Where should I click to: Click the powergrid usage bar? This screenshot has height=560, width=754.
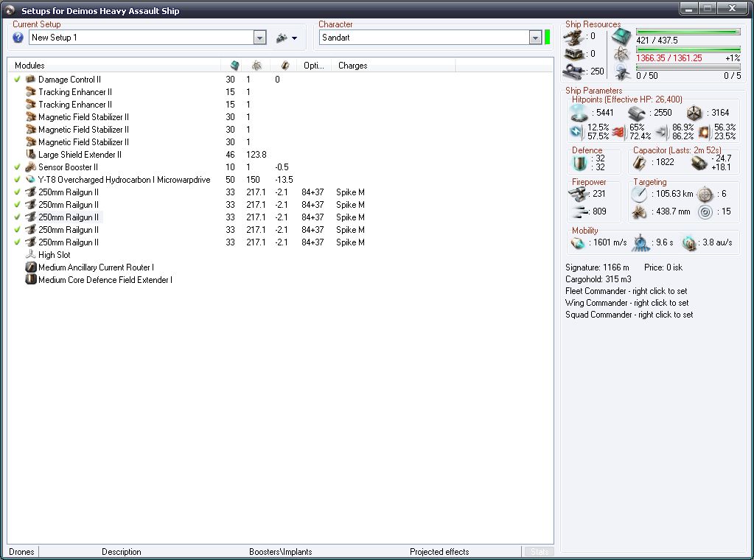(x=688, y=49)
